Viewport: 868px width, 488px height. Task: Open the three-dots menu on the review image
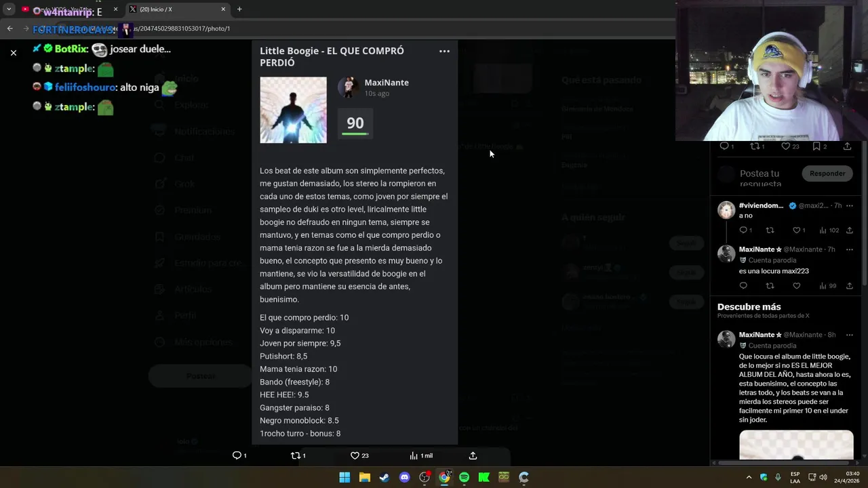[444, 51]
